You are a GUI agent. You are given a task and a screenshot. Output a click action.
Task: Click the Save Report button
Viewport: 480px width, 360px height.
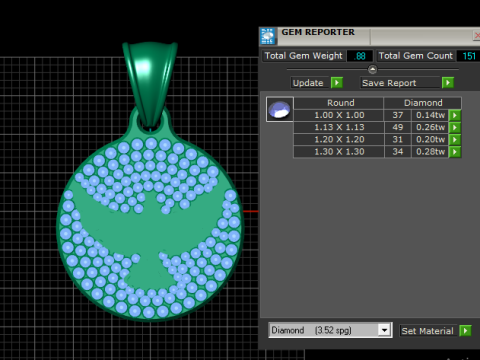(400, 83)
